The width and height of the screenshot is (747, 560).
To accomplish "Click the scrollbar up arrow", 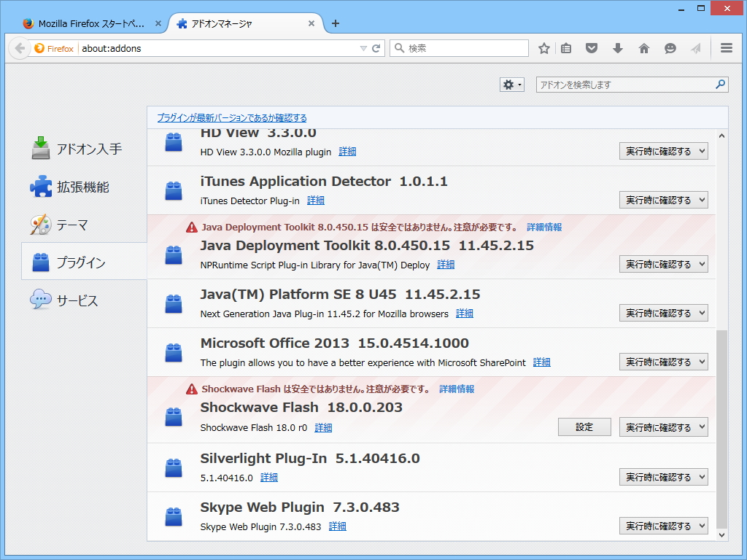I will [x=721, y=136].
